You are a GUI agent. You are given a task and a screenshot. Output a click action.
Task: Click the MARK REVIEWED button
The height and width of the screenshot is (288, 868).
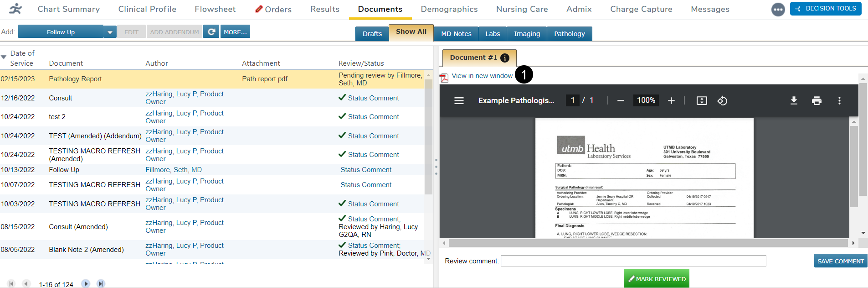[656, 279]
